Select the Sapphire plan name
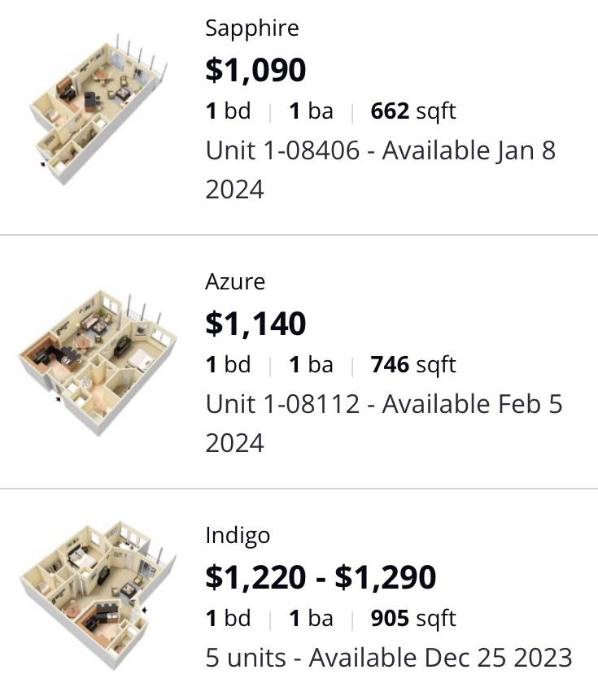 251,28
